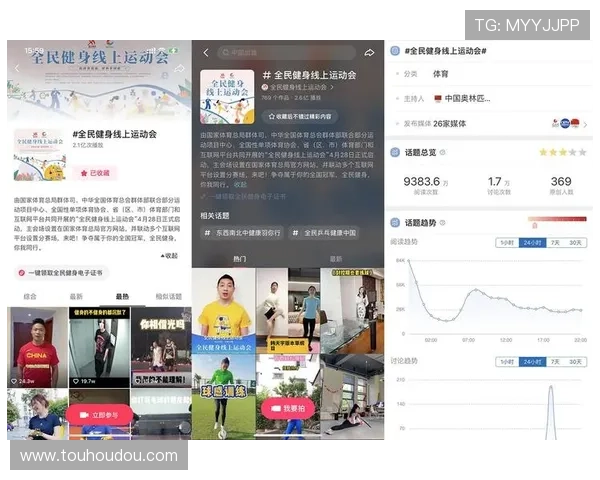Collapse the description with ▲收起
The image size is (600, 480).
click(x=169, y=256)
